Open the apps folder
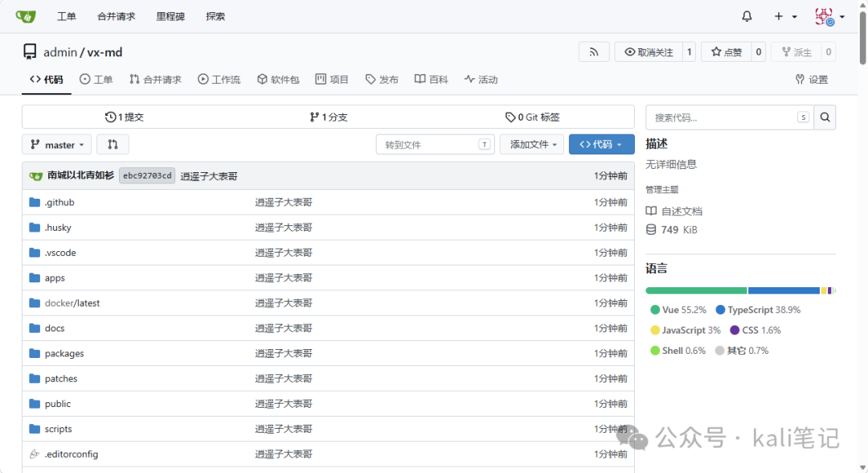This screenshot has width=868, height=473. (55, 278)
